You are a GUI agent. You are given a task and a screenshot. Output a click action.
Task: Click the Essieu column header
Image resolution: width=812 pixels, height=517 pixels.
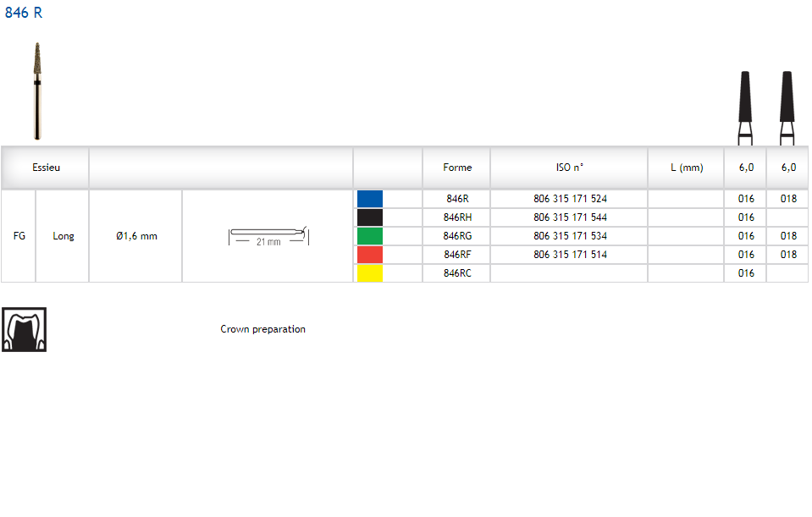[x=47, y=168]
